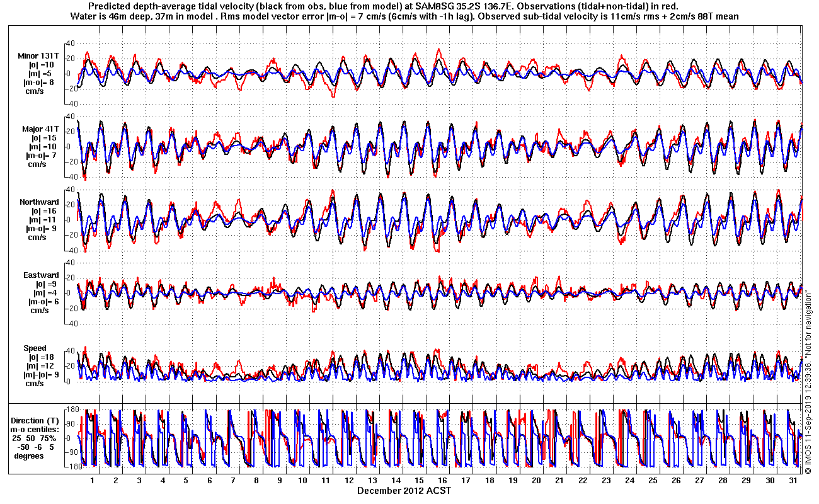This screenshot has height=504, width=819.
Task: Select the 'degrees' unit label
Action: 29,455
